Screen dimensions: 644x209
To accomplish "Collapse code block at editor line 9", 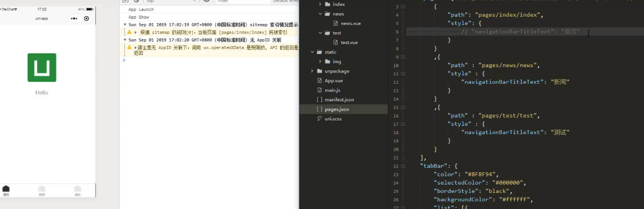I will pos(403,57).
